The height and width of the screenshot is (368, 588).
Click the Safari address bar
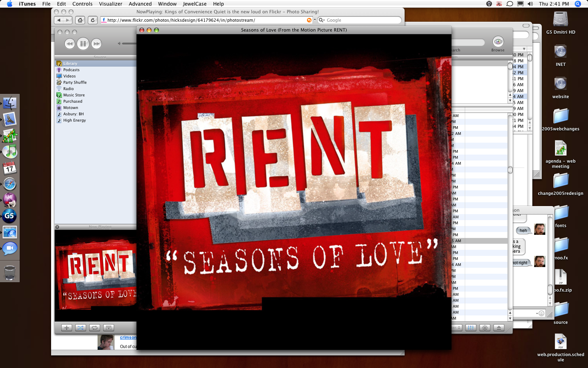pos(206,20)
